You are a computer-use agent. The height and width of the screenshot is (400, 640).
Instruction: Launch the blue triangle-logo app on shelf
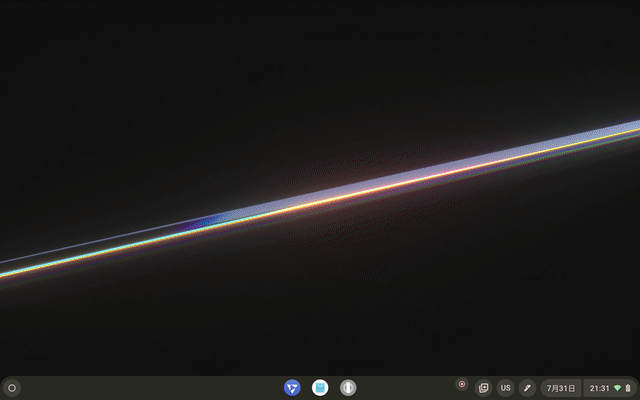click(292, 387)
